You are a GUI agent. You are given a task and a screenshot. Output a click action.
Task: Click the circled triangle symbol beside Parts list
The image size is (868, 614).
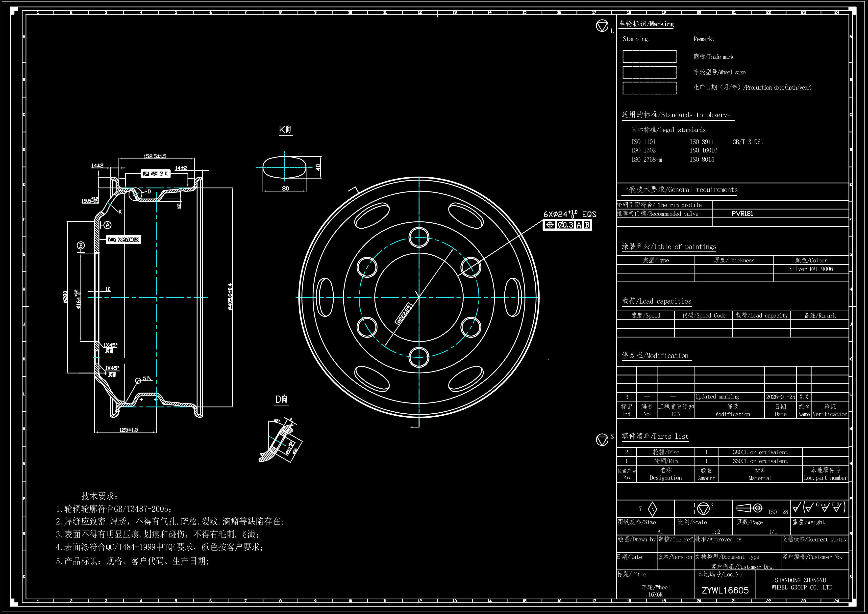[x=602, y=440]
